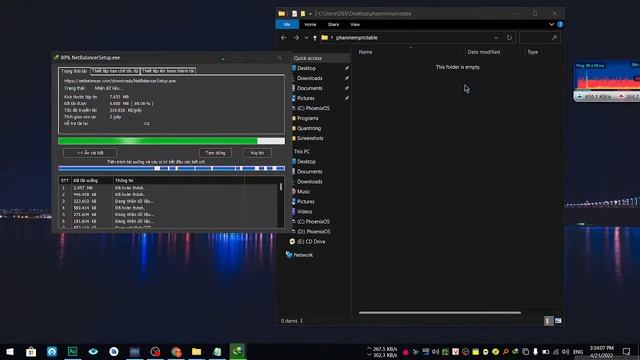Open Adobe Audition from the taskbar

coord(72,351)
